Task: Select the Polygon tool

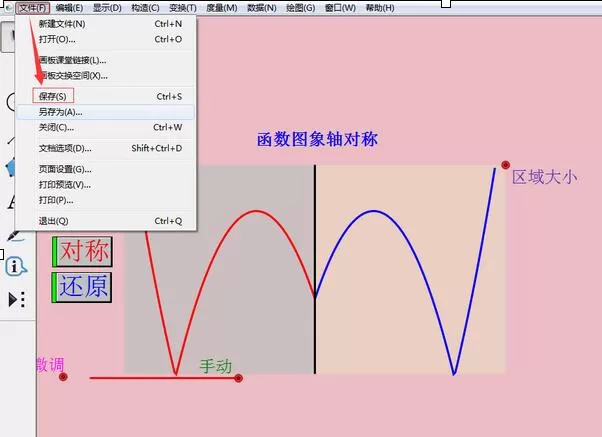Action: point(11,168)
